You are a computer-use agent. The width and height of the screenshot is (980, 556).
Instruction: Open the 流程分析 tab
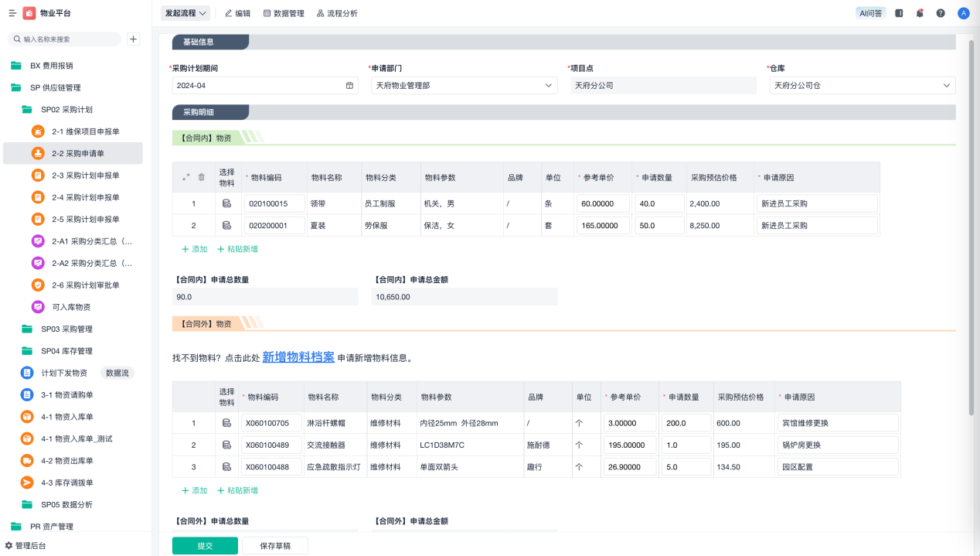point(337,13)
